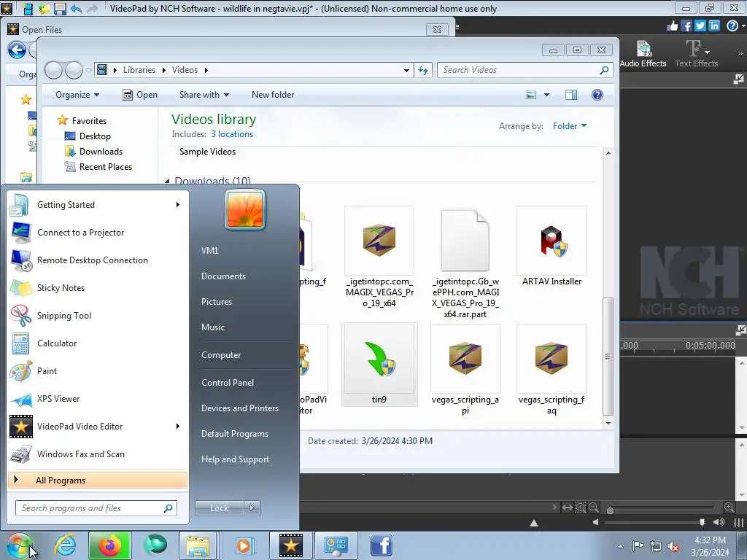Open the 3 locations link

point(232,134)
